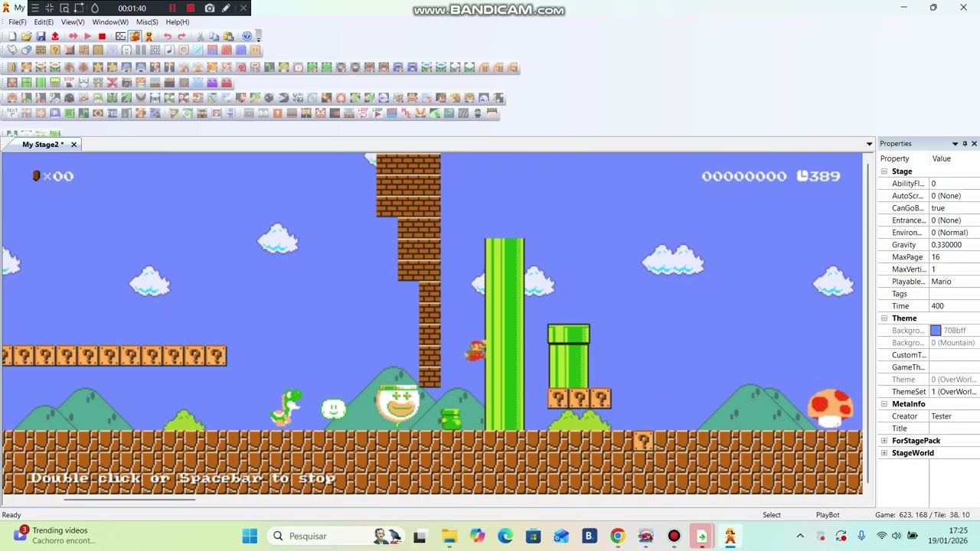Collapse the Theme property group
980x551 pixels.
(x=884, y=318)
